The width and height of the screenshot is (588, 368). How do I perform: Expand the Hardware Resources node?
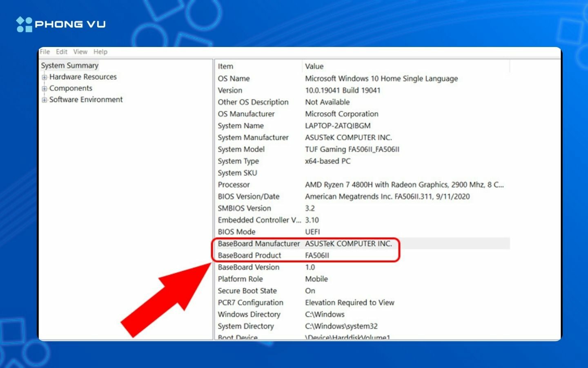pos(44,77)
